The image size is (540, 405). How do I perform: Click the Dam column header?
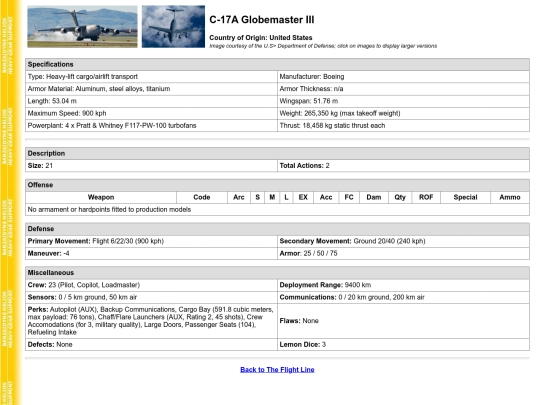click(374, 197)
